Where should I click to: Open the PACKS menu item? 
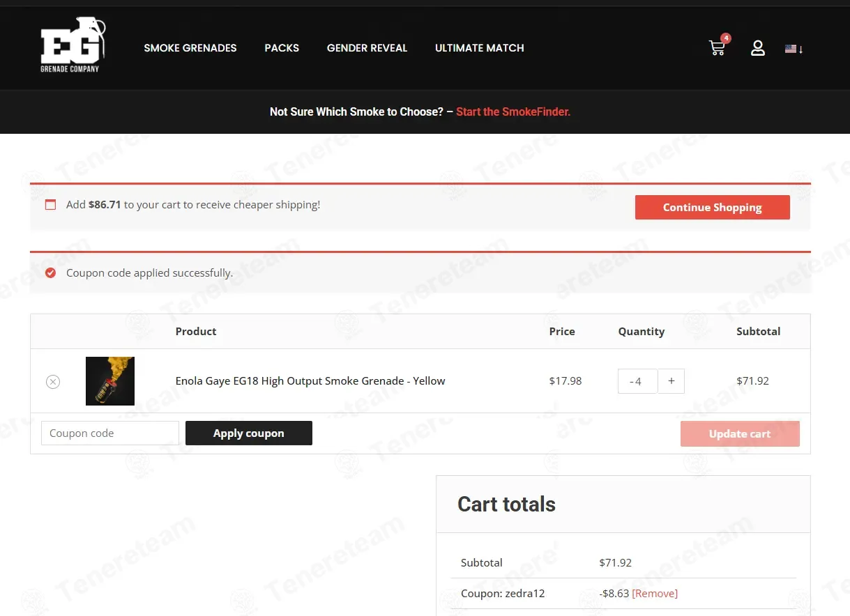[282, 48]
